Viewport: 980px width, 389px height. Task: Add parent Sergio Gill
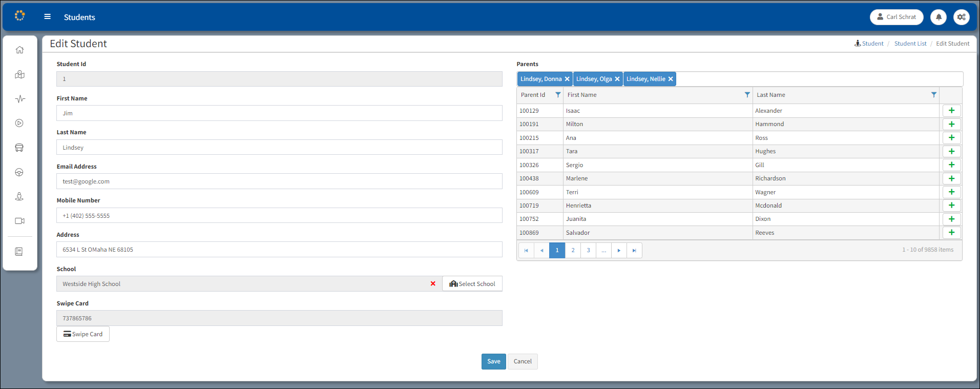(x=951, y=165)
